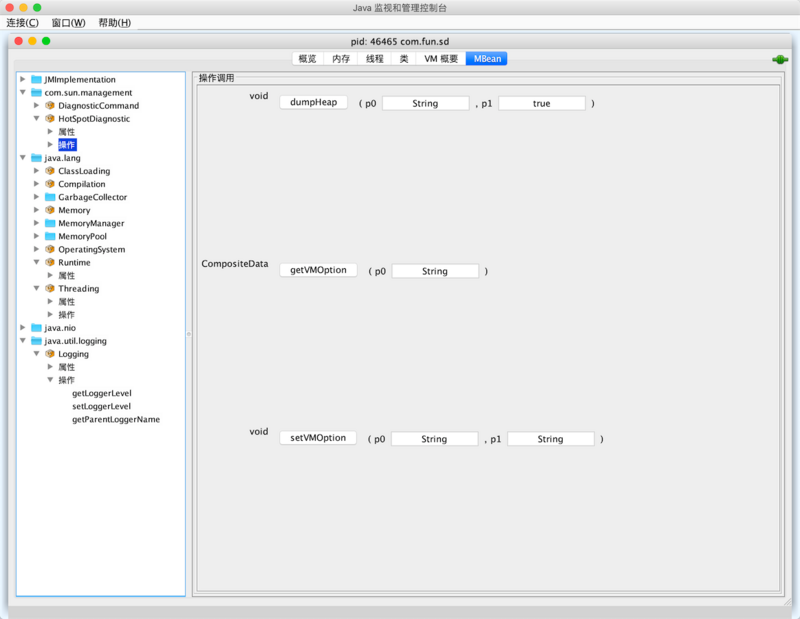
Task: Click the DiagnosticCommand MBean icon
Action: point(50,106)
